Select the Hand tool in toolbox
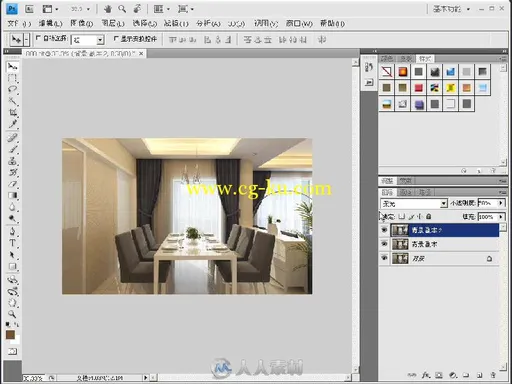512x384 pixels. point(12,303)
